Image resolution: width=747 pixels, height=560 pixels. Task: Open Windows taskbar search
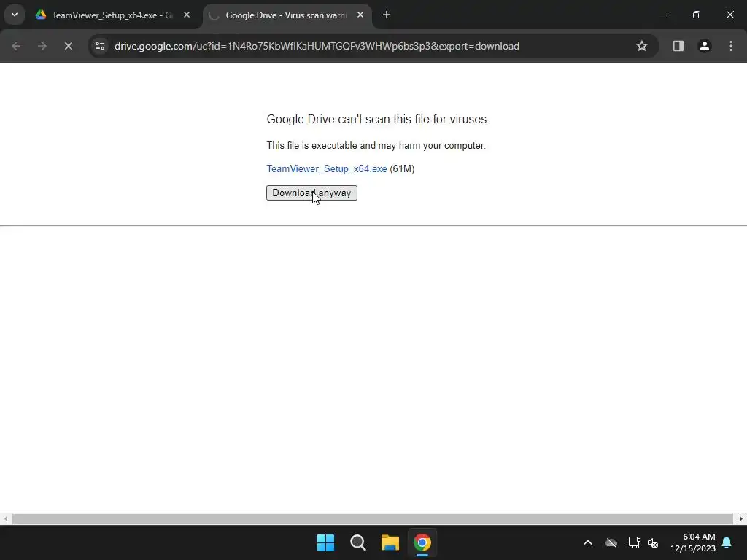point(357,542)
